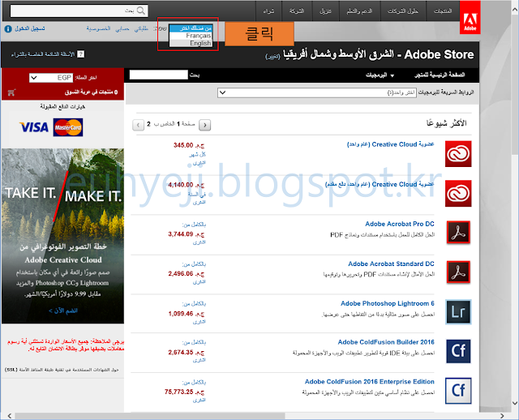This screenshot has height=420, width=519.
Task: Open third top menu item from the right
Action: pyautogui.click(x=359, y=11)
